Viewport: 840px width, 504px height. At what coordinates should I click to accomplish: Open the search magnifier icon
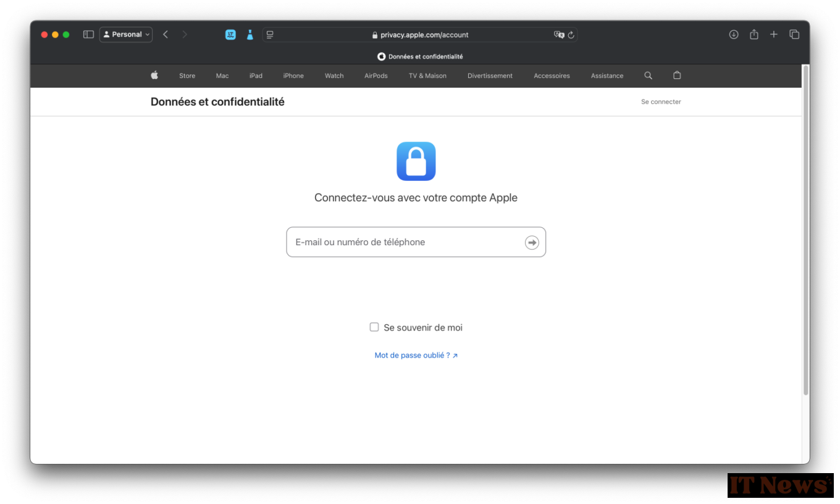[x=648, y=75]
